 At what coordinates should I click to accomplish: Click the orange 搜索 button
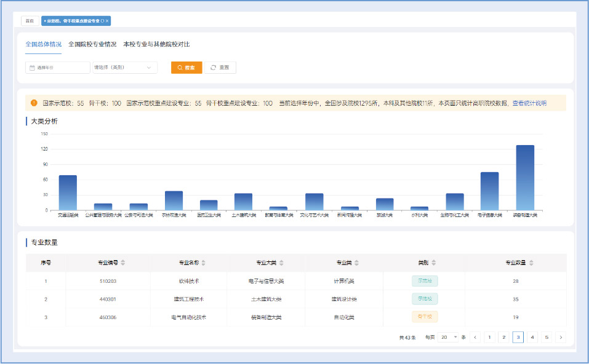[186, 68]
